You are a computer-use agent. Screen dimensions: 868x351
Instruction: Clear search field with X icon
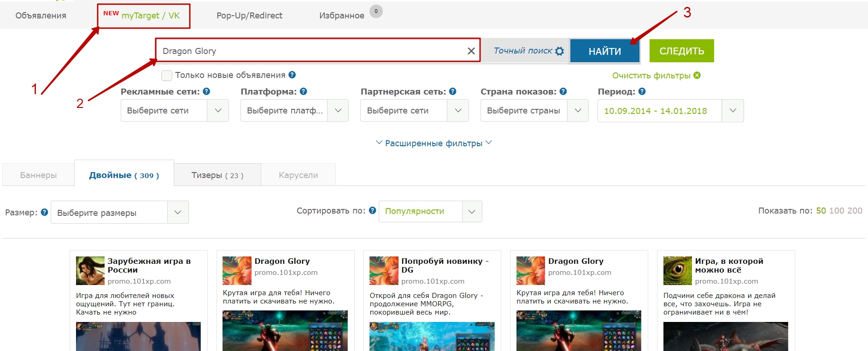click(x=471, y=51)
